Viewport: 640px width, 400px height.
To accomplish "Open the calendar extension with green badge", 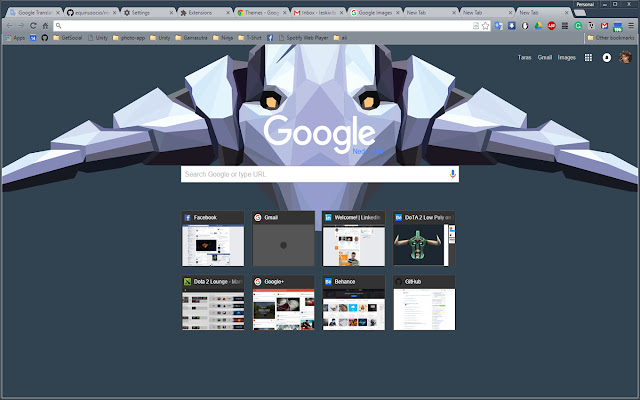I will 618,27.
